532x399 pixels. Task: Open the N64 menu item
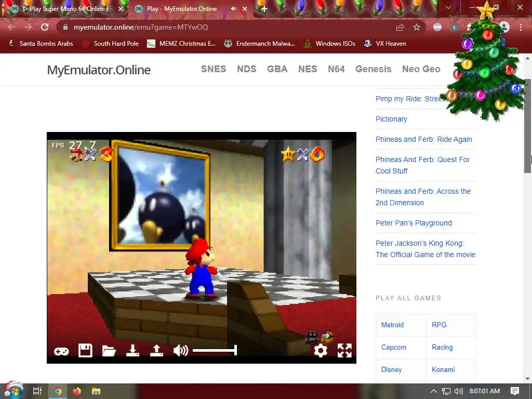tap(336, 69)
